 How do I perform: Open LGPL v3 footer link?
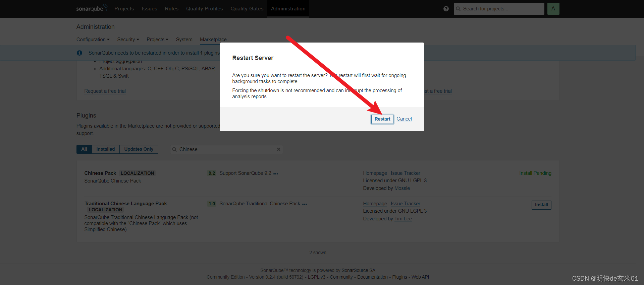tap(317, 277)
